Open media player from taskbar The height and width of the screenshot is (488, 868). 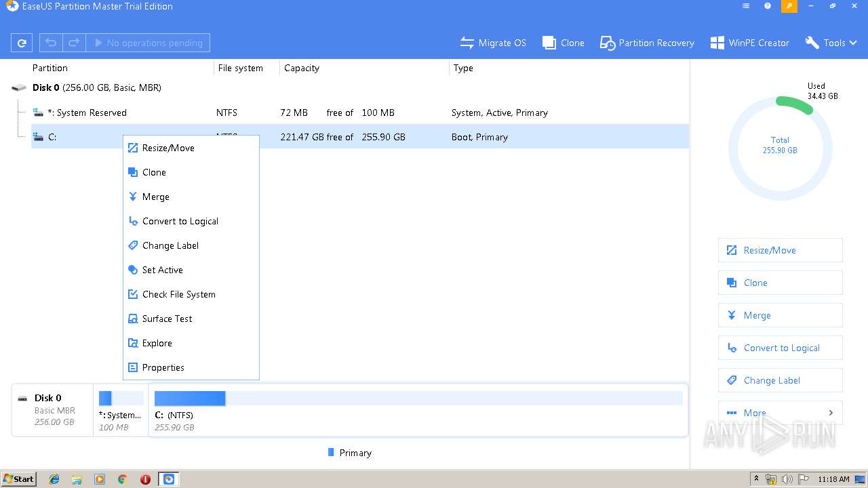(100, 479)
